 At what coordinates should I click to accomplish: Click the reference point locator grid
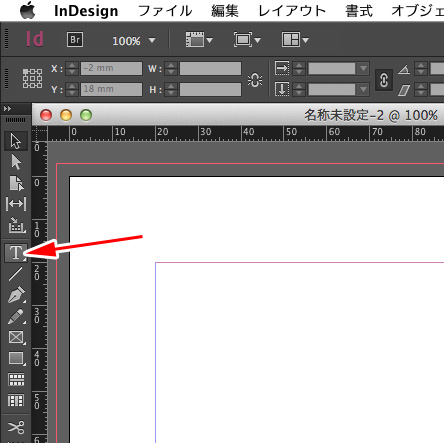(32, 78)
